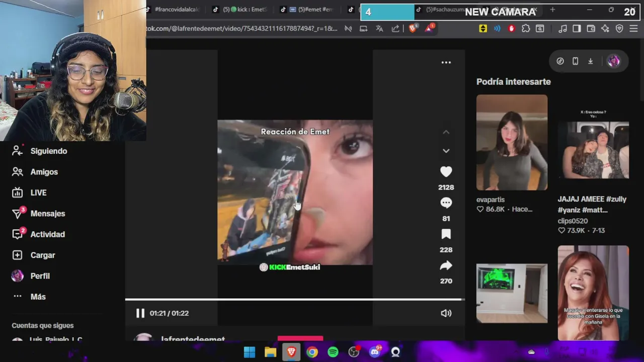Click the browser address bar URL
Screen dimensions: 644x362
242,29
